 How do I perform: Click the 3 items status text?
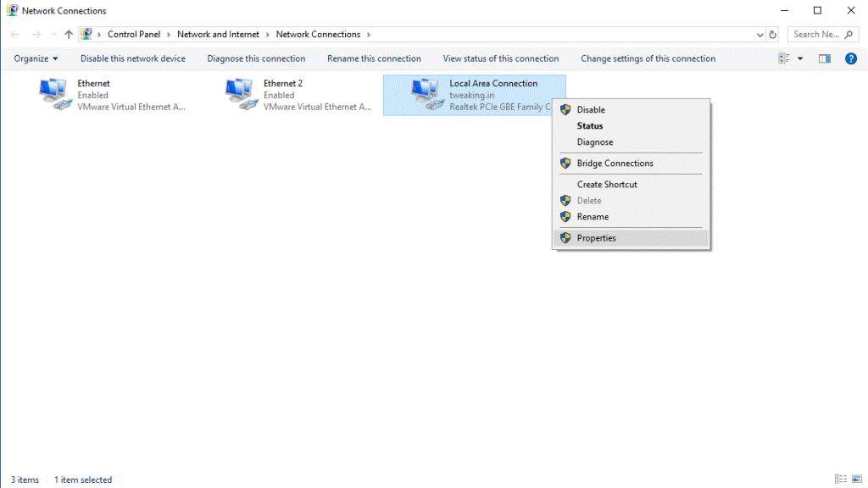click(x=25, y=480)
